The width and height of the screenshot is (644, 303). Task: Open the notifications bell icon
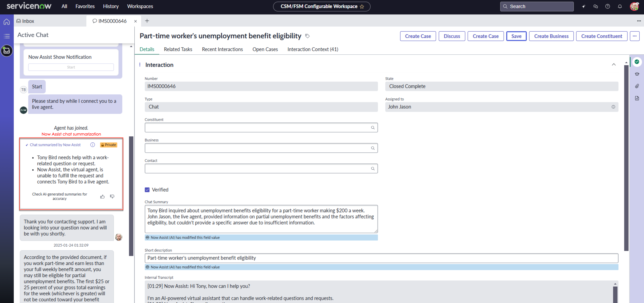(619, 7)
